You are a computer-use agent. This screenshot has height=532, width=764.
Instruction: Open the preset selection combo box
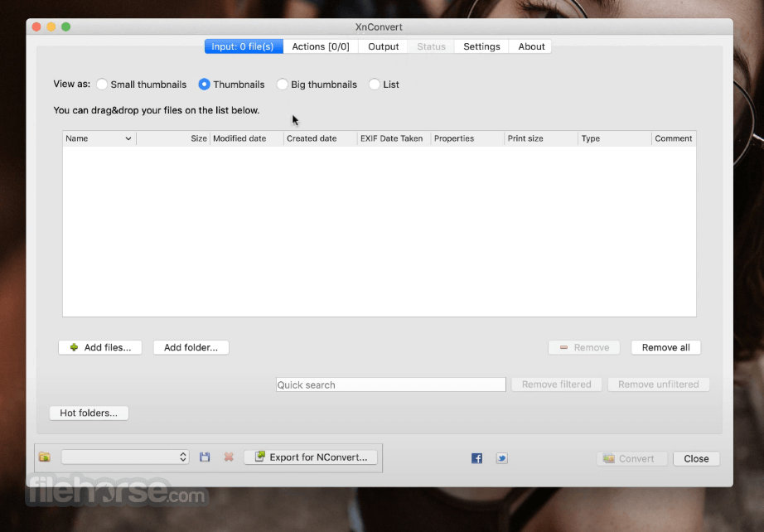[125, 457]
